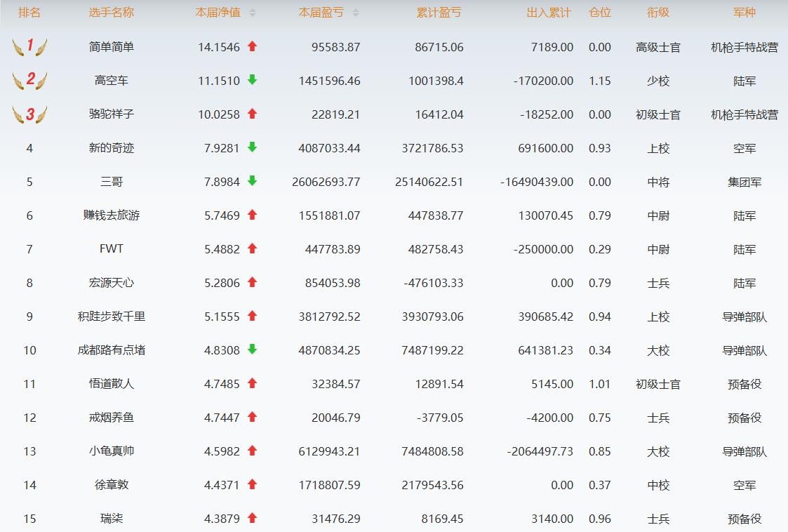Click the 累计盈亏 column header
This screenshot has width=788, height=532.
439,13
